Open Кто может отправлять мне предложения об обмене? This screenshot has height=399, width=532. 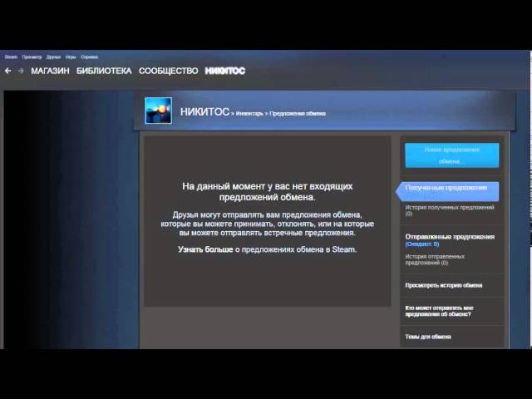point(439,311)
